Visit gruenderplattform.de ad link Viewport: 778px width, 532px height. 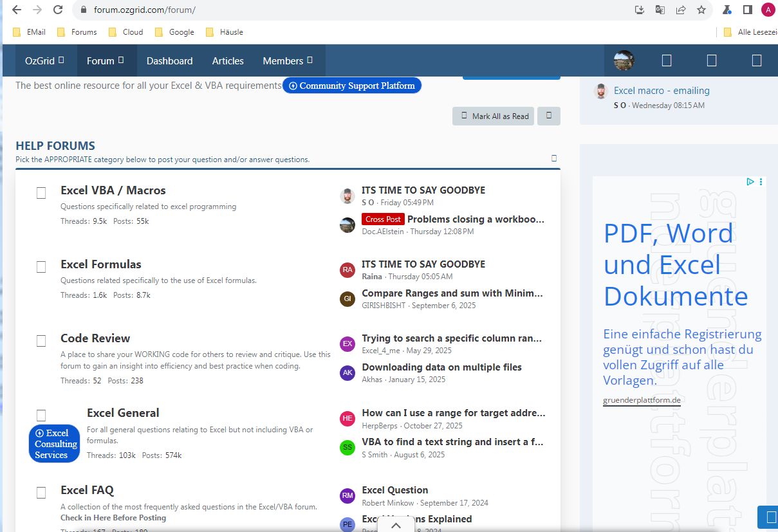(642, 400)
